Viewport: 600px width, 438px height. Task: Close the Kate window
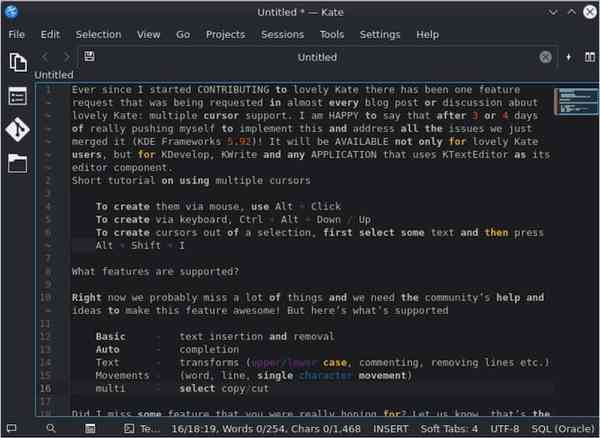[590, 12]
